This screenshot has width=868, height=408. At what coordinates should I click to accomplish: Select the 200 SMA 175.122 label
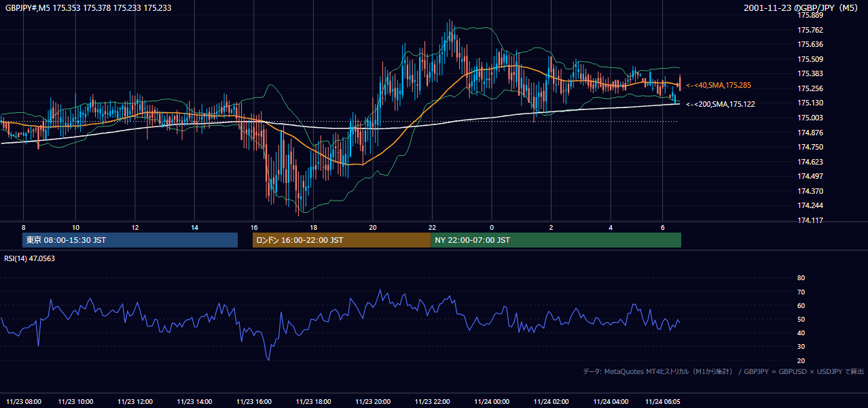719,104
